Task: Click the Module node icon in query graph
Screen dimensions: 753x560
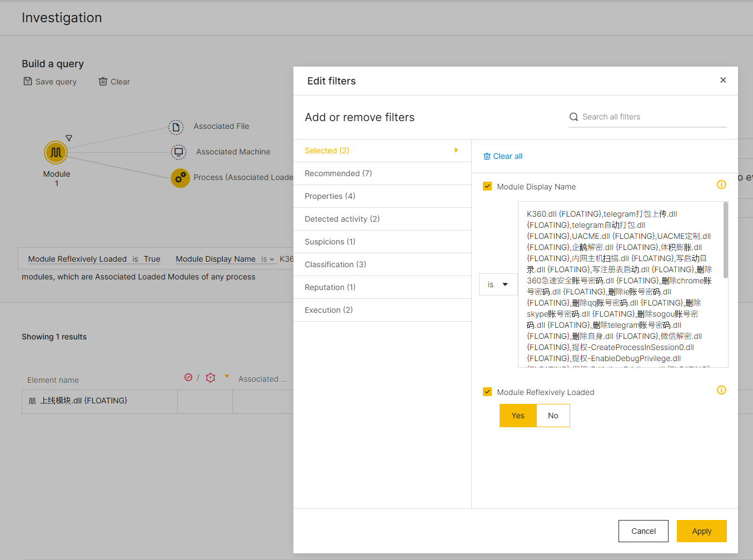Action: [x=56, y=152]
